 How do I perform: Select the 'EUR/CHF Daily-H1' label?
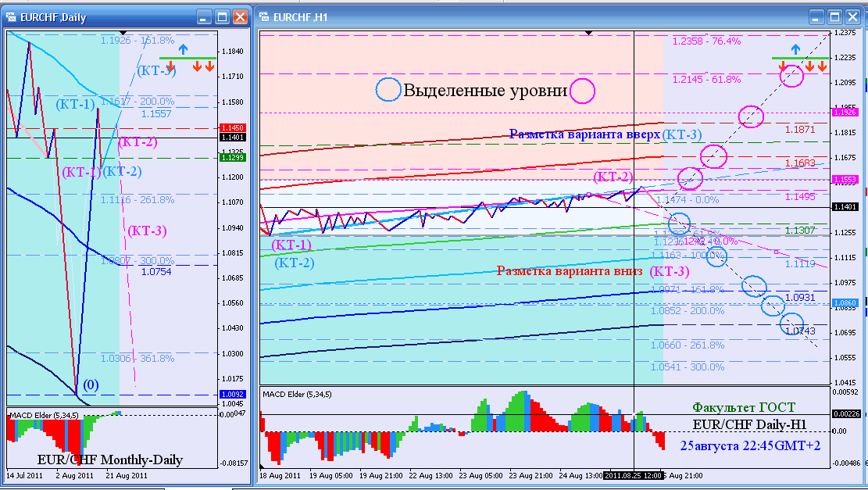[749, 424]
